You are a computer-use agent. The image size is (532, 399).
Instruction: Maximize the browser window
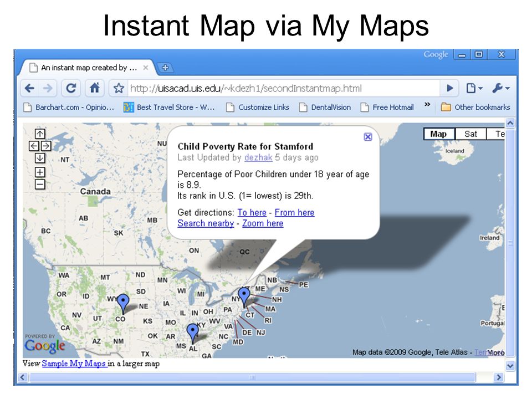coord(479,55)
